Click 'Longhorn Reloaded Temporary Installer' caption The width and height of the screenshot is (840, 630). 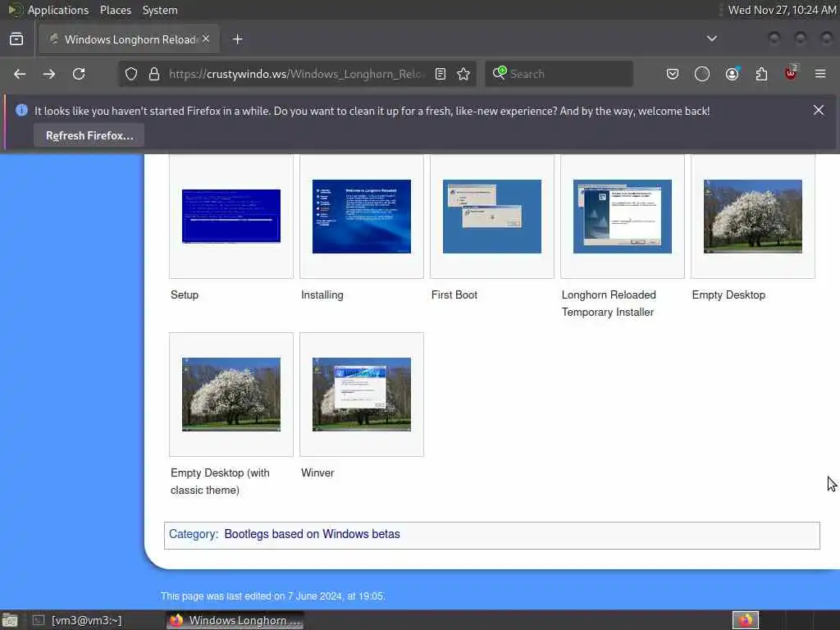click(x=609, y=304)
